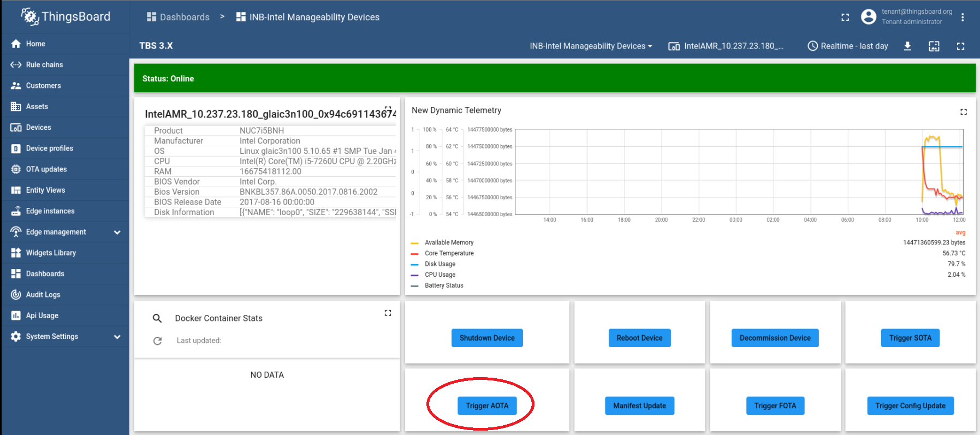Download the dashboard with the export icon
Screen dimensions: 980x435
pos(907,46)
